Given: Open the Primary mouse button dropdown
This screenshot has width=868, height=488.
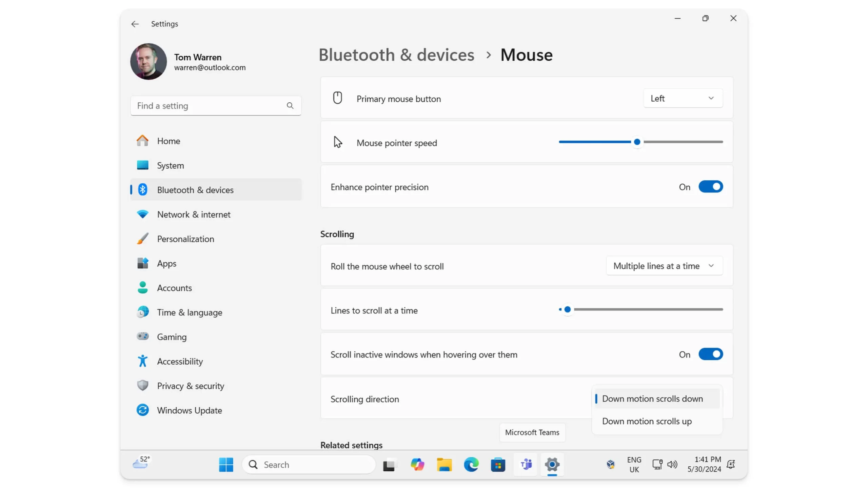Looking at the screenshot, I should coord(683,98).
